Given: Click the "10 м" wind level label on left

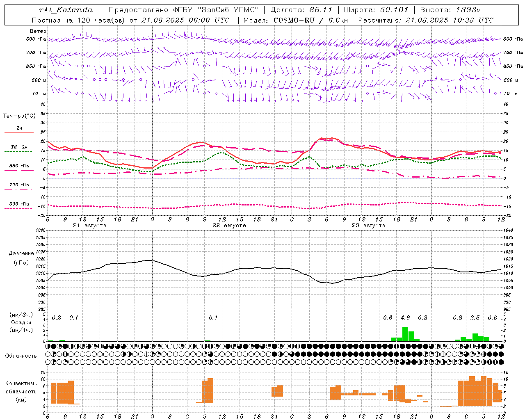Looking at the screenshot, I should (x=39, y=94).
